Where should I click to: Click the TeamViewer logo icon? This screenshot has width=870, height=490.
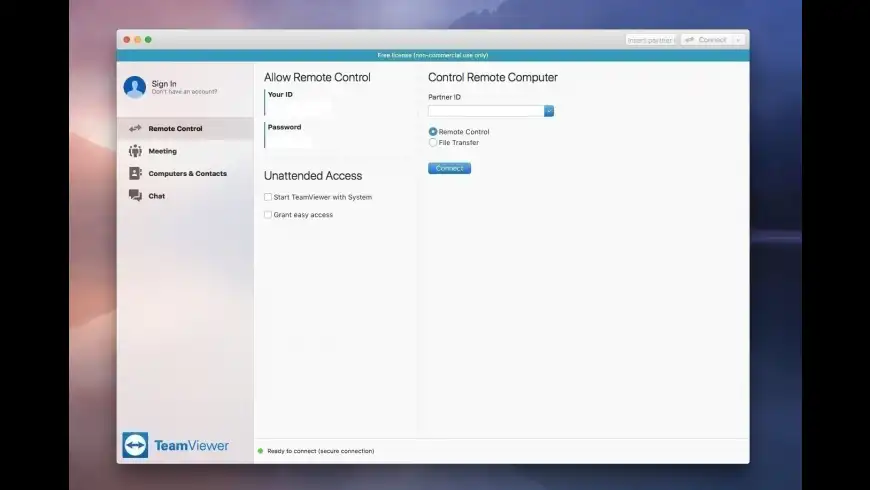pos(135,445)
